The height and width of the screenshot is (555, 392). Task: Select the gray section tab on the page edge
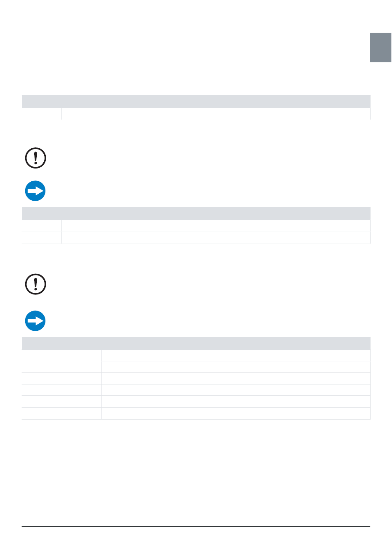tap(380, 47)
